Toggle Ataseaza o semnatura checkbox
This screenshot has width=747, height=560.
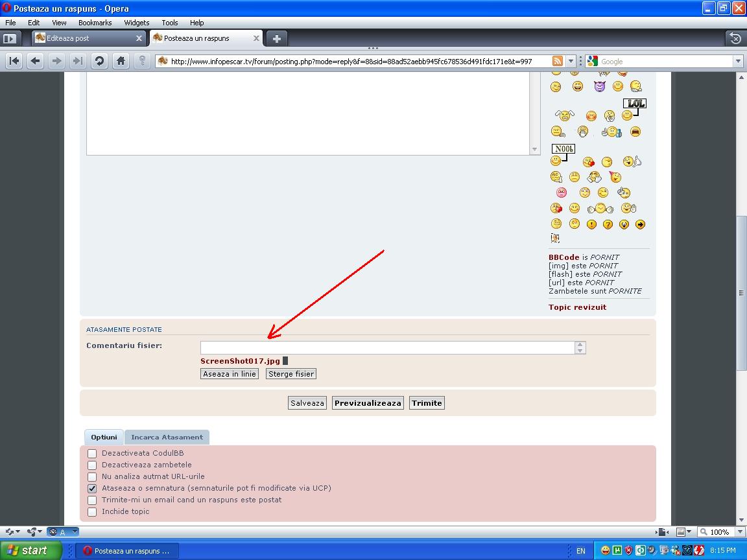[x=92, y=489]
